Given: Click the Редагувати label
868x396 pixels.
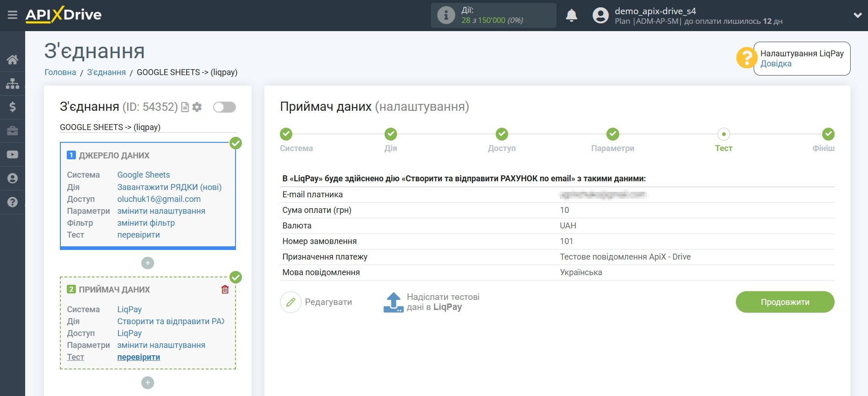Looking at the screenshot, I should tap(328, 302).
